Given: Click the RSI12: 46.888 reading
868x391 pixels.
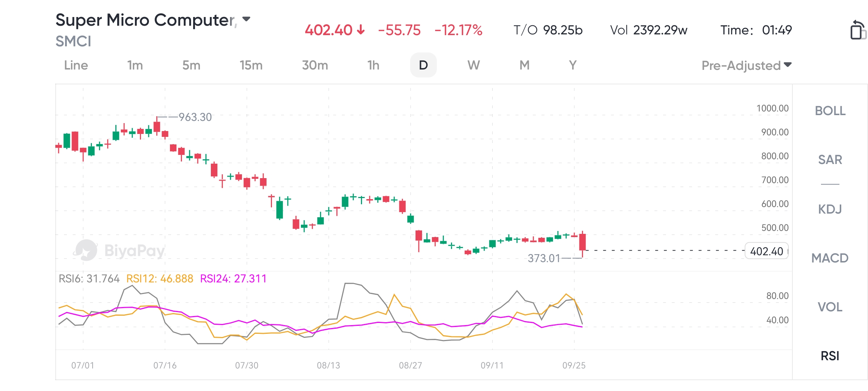Looking at the screenshot, I should pos(159,278).
